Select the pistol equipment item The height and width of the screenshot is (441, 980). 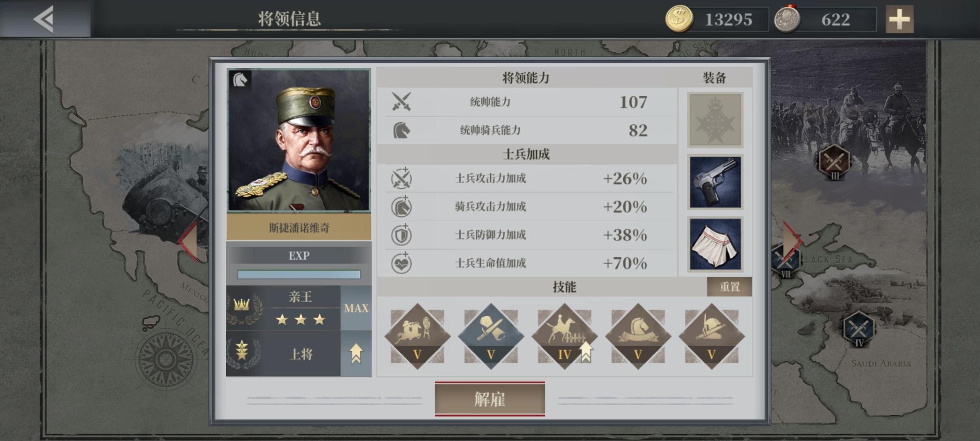pos(715,182)
